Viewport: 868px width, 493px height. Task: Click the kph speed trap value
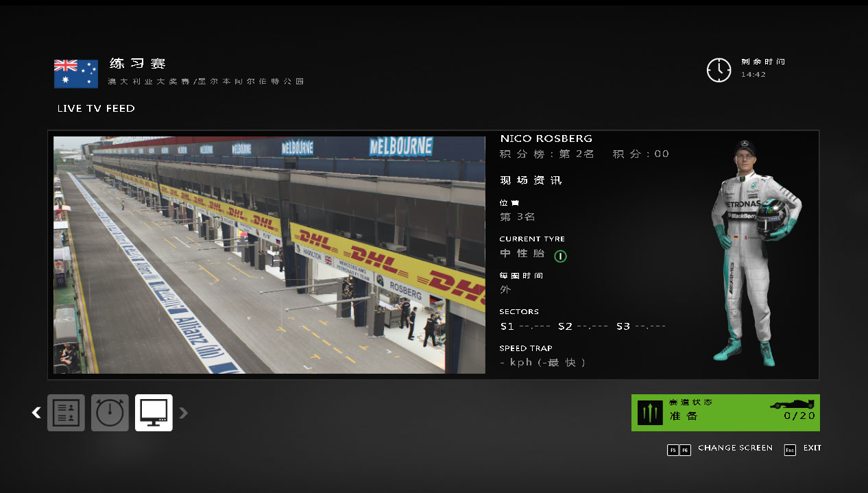coord(542,362)
